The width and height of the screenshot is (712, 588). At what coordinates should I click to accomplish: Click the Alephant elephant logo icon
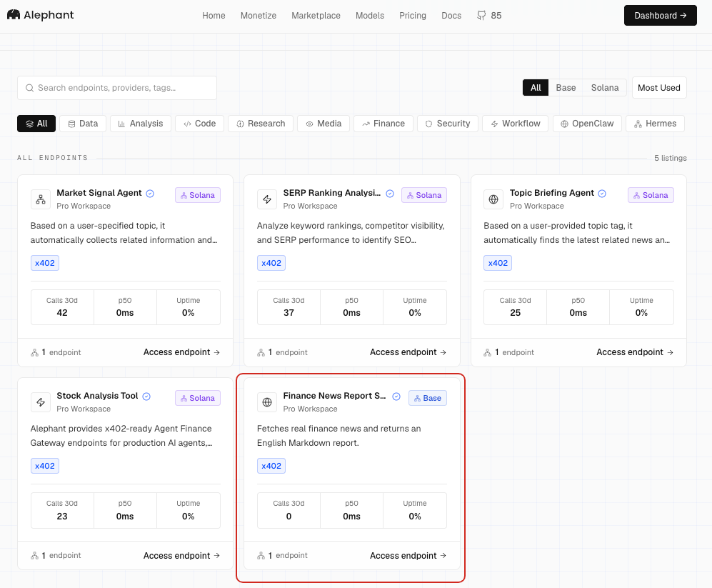pyautogui.click(x=14, y=14)
